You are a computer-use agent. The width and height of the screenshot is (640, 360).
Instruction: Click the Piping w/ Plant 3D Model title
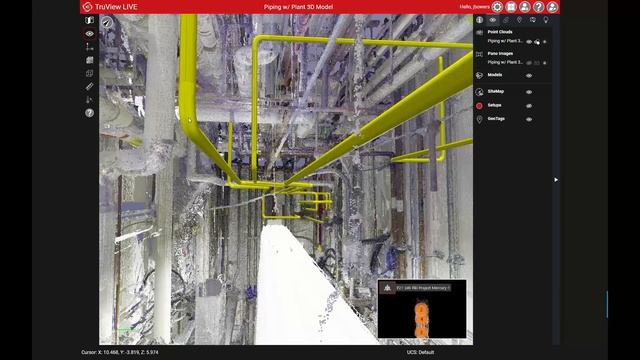tap(298, 7)
